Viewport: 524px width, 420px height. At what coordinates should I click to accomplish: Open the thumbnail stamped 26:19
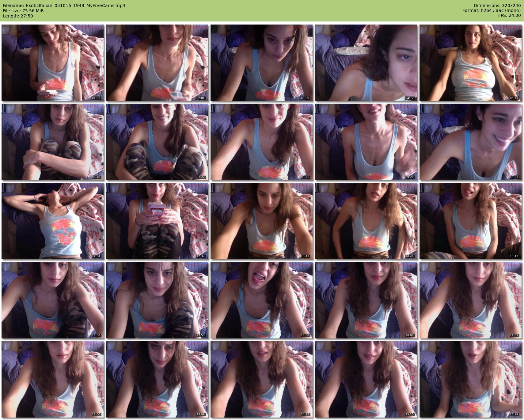pyautogui.click(x=470, y=379)
